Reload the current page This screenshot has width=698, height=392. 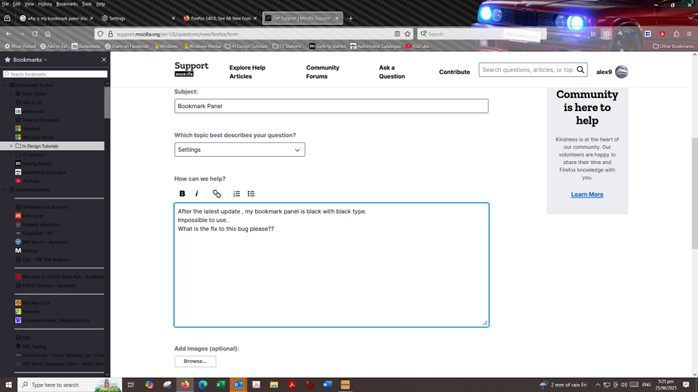pyautogui.click(x=34, y=34)
